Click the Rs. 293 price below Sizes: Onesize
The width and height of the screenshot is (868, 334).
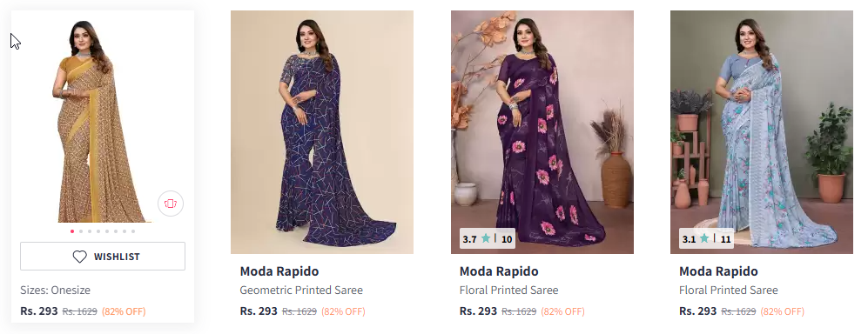click(39, 311)
